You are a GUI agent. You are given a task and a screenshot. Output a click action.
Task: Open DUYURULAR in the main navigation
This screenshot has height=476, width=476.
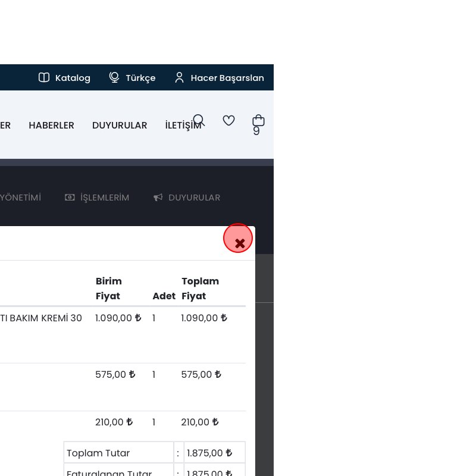pos(120,126)
